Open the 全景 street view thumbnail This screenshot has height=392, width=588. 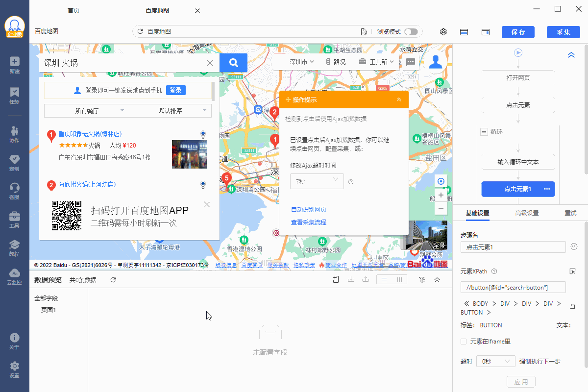(424, 235)
